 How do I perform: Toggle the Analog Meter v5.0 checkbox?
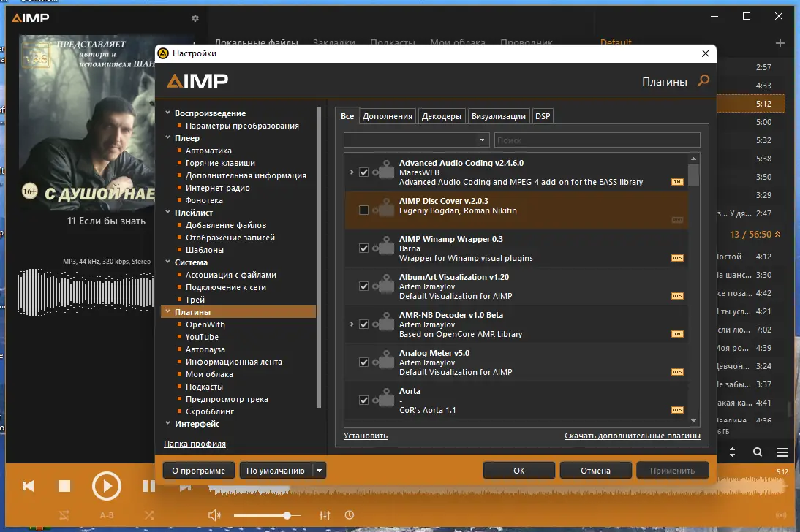(x=363, y=362)
